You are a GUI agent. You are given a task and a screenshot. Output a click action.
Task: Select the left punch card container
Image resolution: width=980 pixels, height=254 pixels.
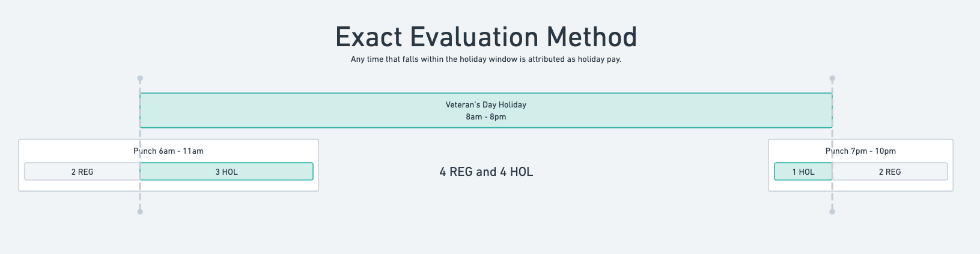tap(168, 165)
